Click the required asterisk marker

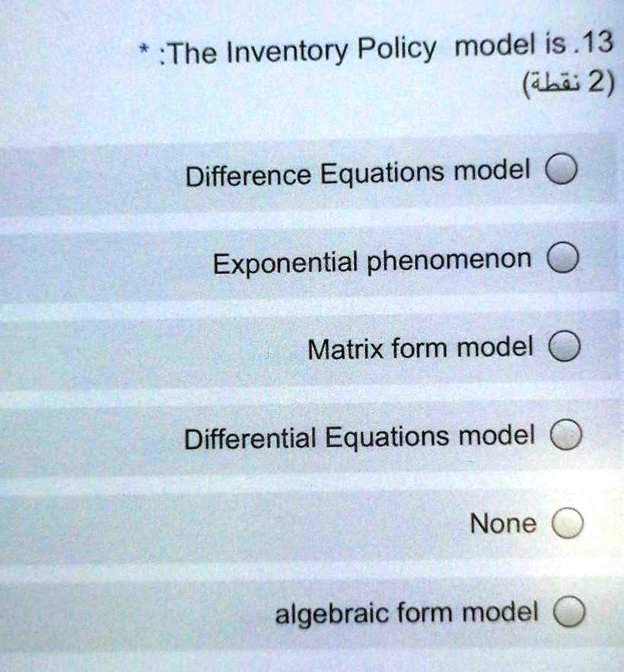pyautogui.click(x=143, y=48)
